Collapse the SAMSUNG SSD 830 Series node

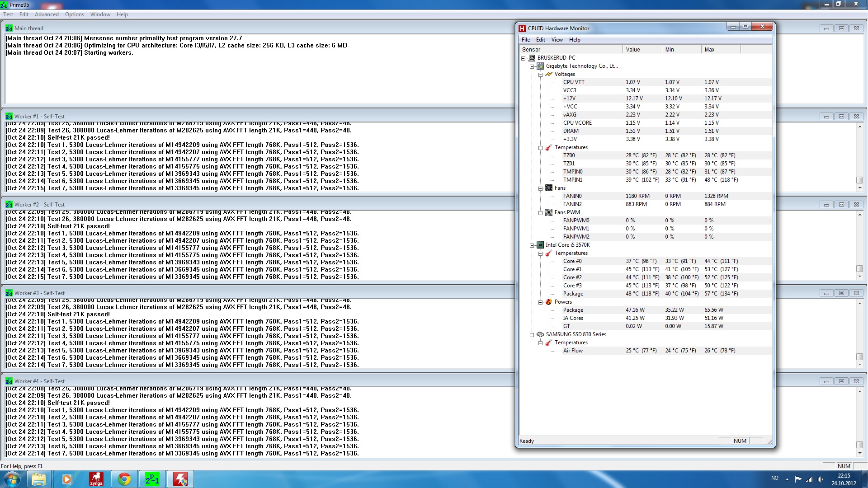click(532, 335)
